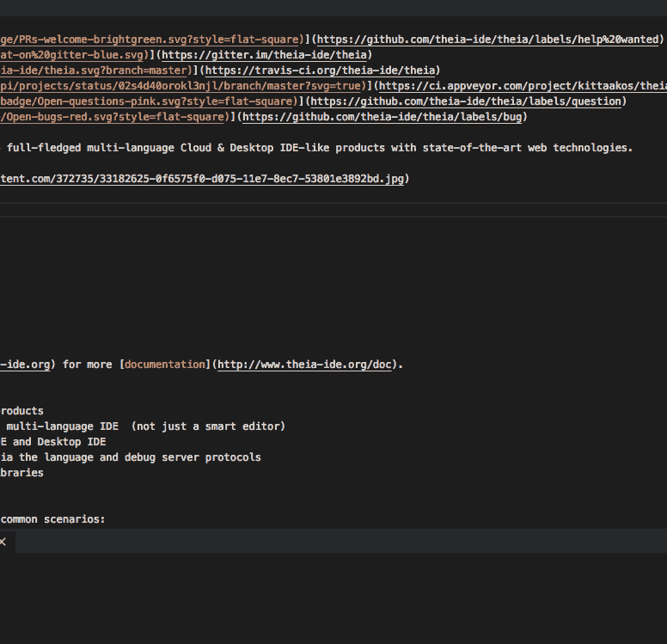This screenshot has height=644, width=667.
Task: Open the www.theia-ide.org/doc link
Action: (304, 365)
